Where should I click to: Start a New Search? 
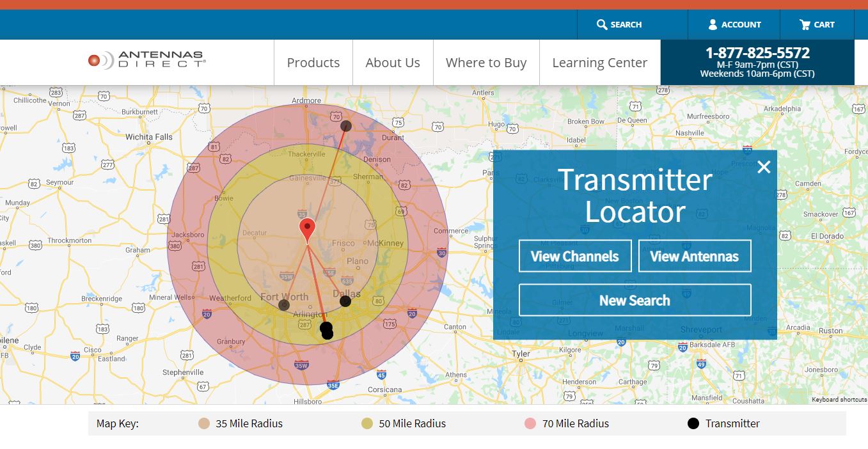[635, 300]
